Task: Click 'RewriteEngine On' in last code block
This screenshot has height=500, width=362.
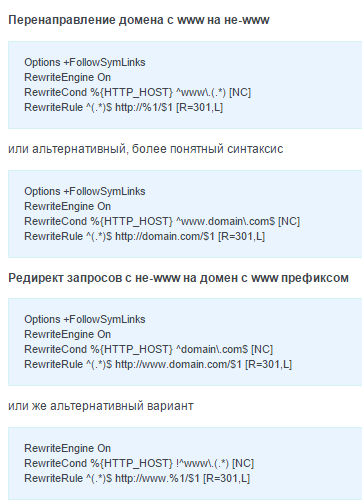Action: [x=67, y=448]
